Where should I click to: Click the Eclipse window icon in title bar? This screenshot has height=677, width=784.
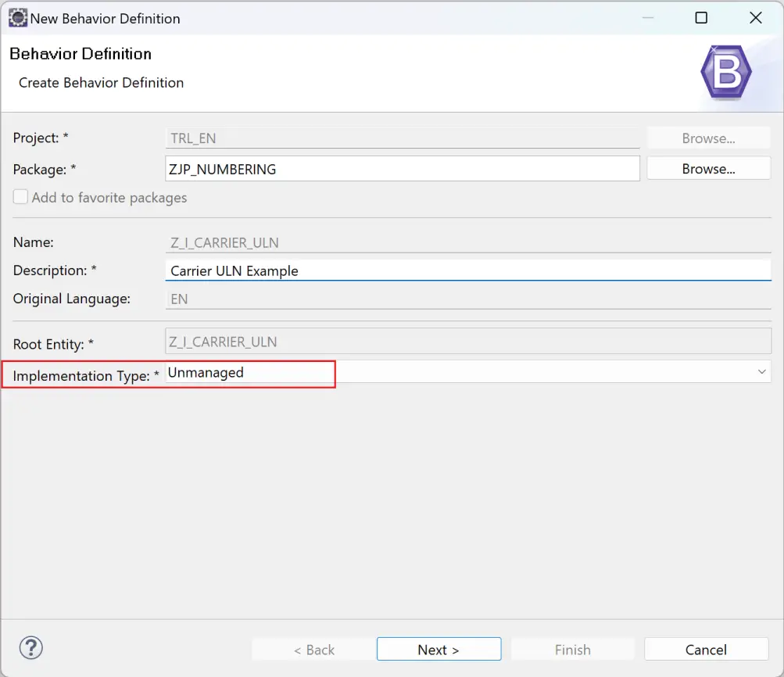[17, 18]
